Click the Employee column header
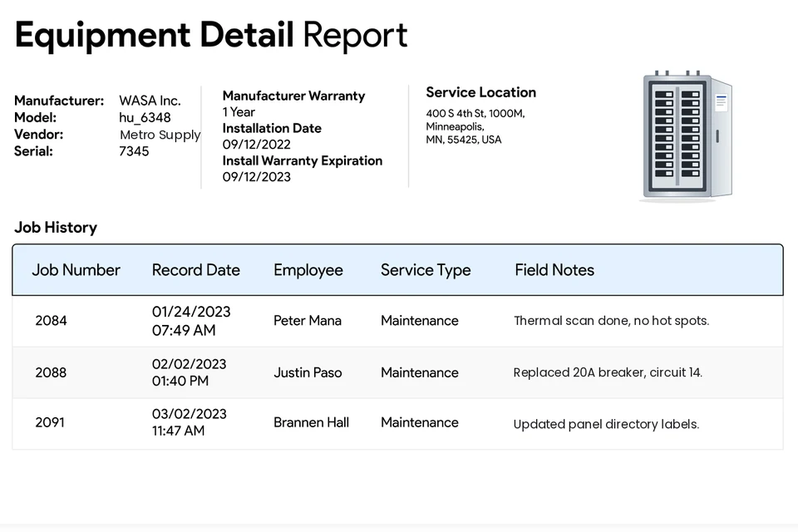The width and height of the screenshot is (798, 532). [x=308, y=270]
